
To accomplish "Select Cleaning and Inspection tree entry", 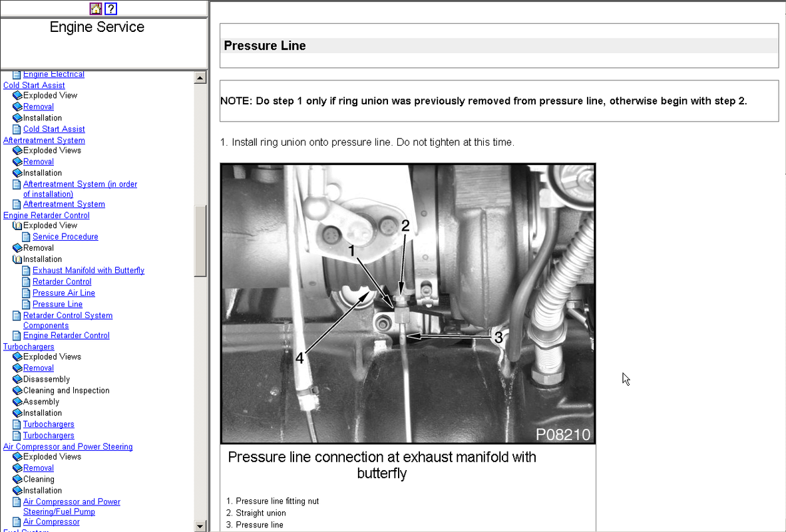I will coord(66,391).
